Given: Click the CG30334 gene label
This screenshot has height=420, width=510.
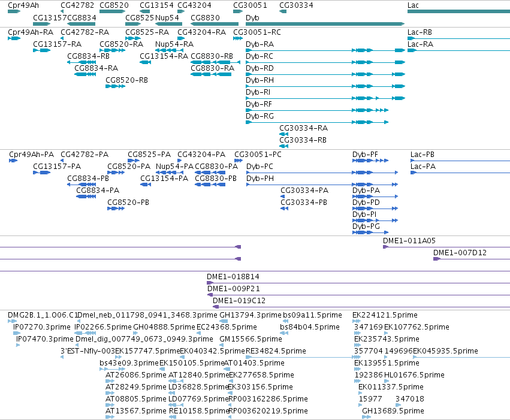Looking at the screenshot, I should (296, 5).
